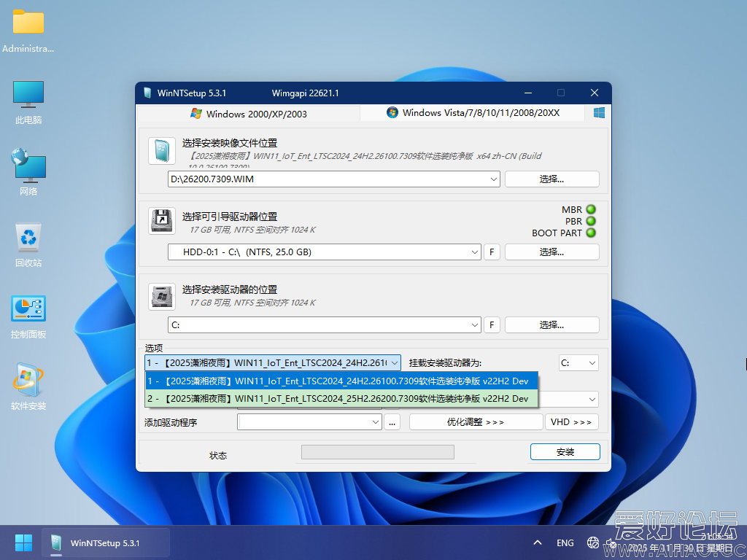The width and height of the screenshot is (747, 560).
Task: Open the dropdown beside the edition list's right edge
Action: (x=592, y=399)
